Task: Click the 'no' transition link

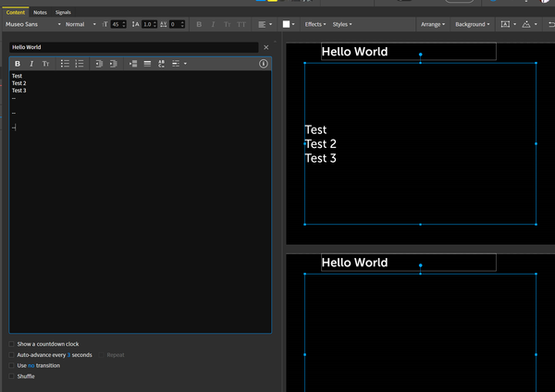Action: [x=31, y=366]
